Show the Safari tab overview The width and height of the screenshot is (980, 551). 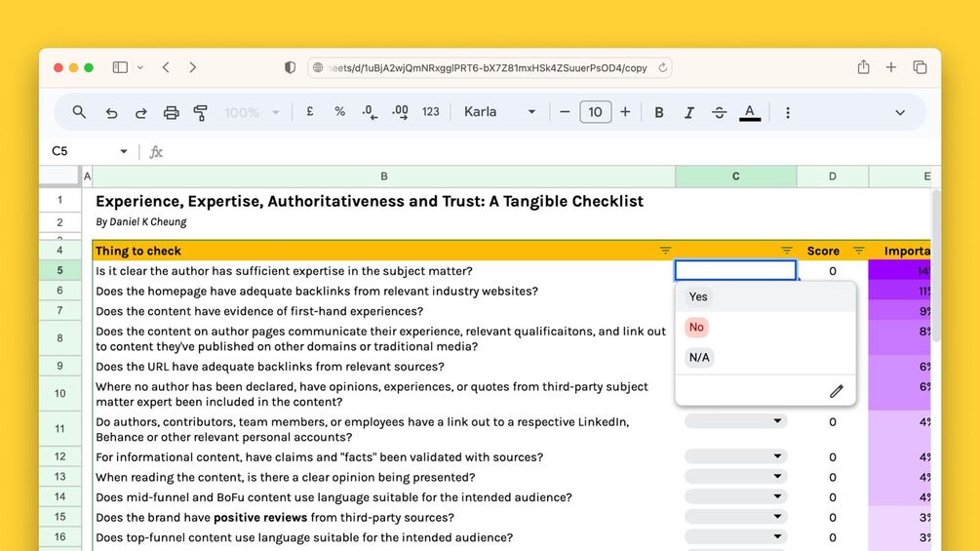coord(920,67)
